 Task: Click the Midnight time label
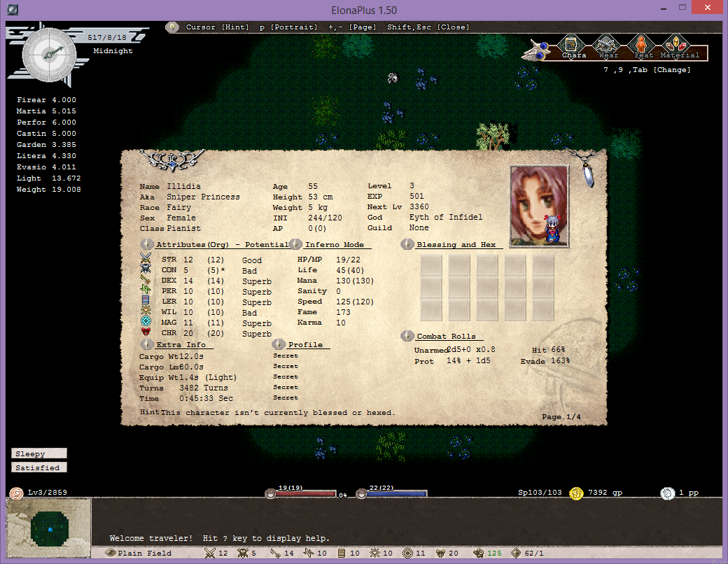pos(113,51)
